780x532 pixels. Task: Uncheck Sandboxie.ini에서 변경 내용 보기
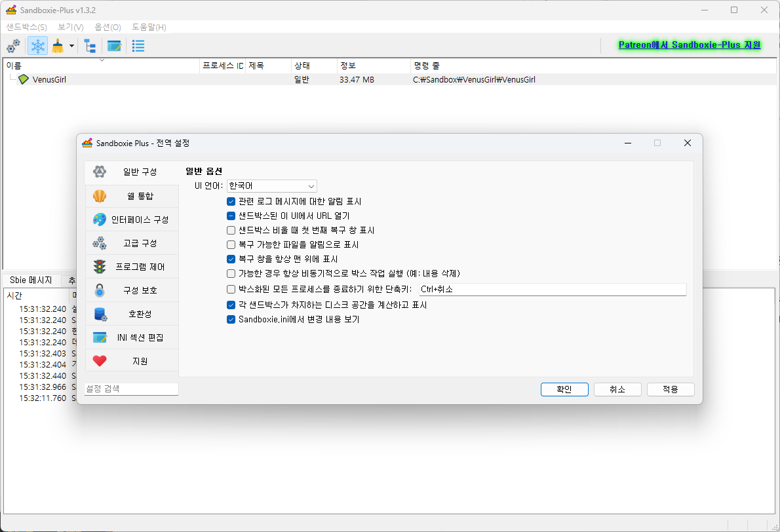(231, 319)
